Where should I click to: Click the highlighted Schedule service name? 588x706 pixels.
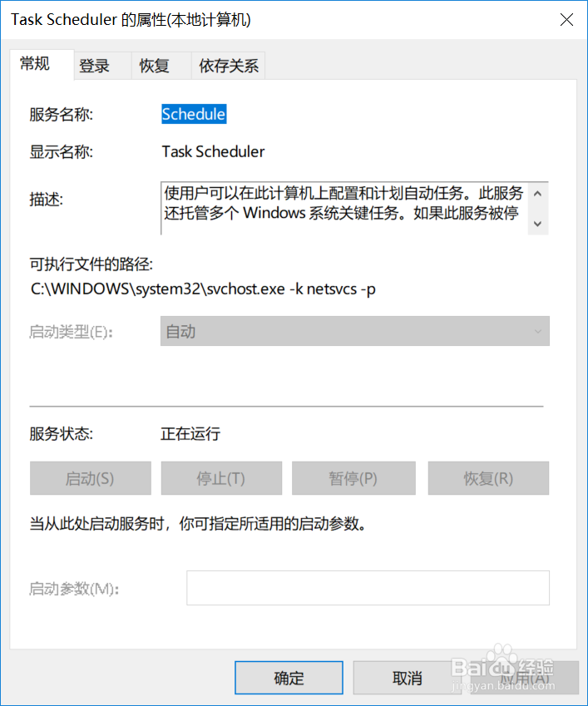[194, 114]
